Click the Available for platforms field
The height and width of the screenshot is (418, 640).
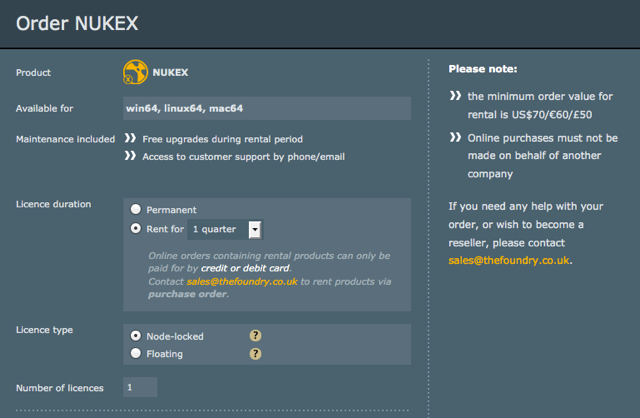[x=267, y=108]
